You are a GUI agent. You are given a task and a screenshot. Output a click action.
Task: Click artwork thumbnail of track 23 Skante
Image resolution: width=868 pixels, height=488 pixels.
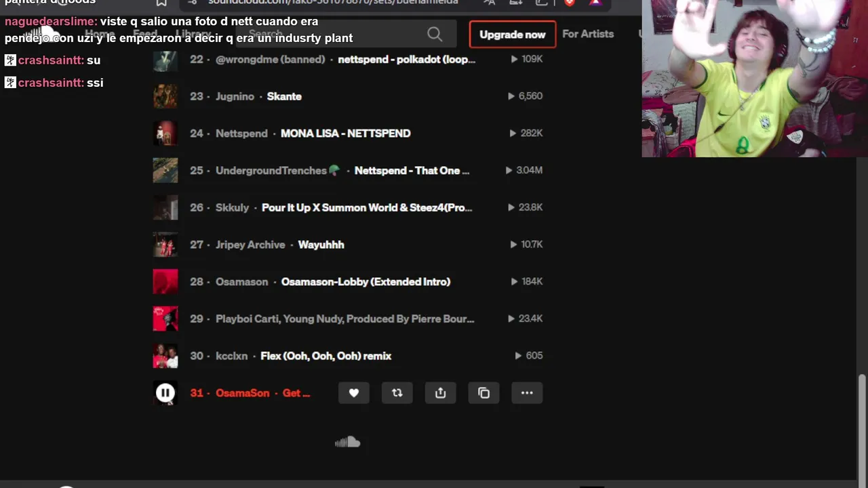pos(165,96)
